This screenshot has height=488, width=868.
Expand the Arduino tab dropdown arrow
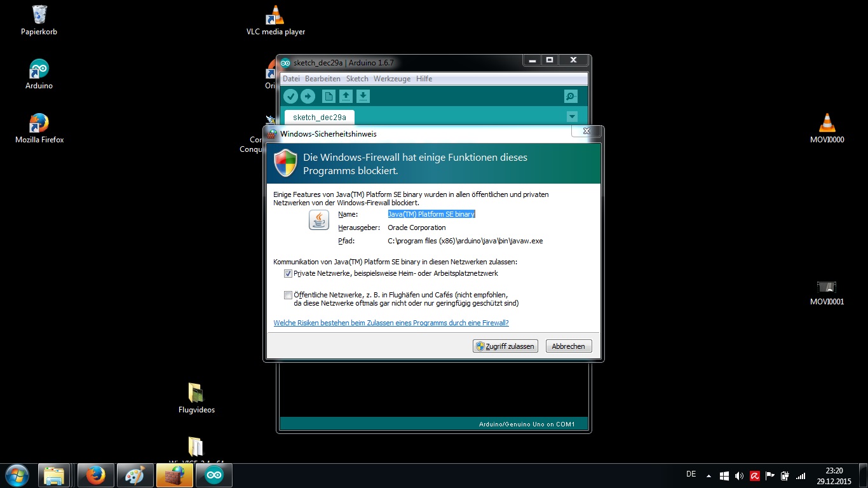tap(572, 117)
